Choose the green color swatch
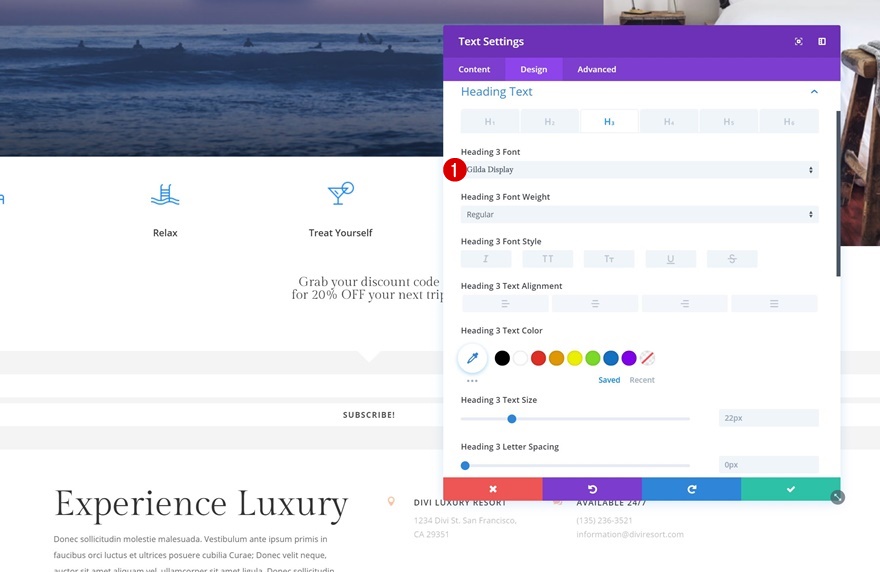The height and width of the screenshot is (572, 880). (593, 358)
